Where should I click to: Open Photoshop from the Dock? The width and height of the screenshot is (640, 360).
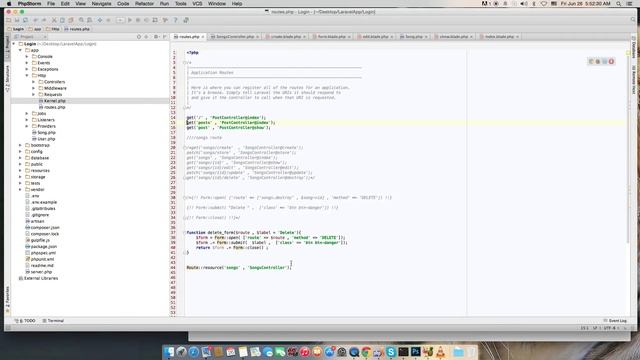(x=416, y=351)
